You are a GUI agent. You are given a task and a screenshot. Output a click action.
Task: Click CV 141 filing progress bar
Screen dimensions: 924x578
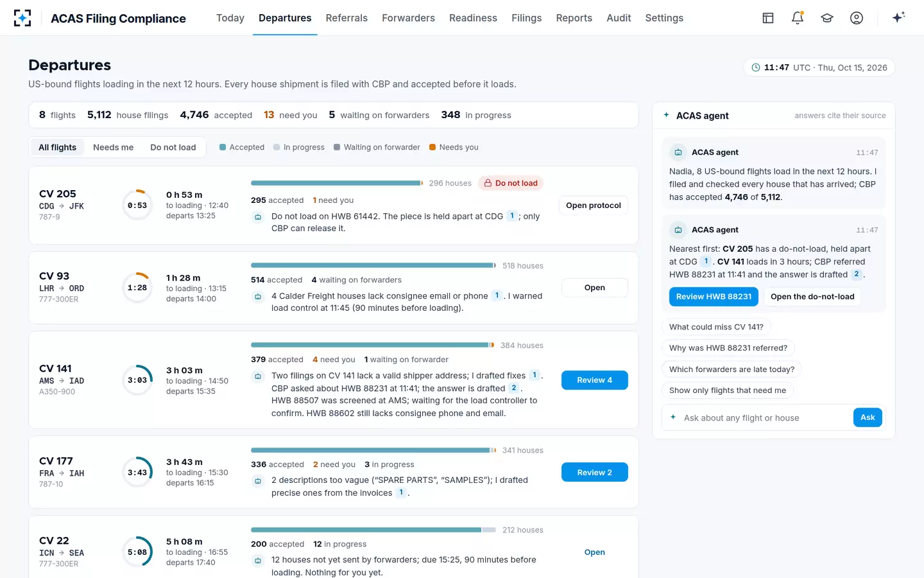[x=373, y=345]
